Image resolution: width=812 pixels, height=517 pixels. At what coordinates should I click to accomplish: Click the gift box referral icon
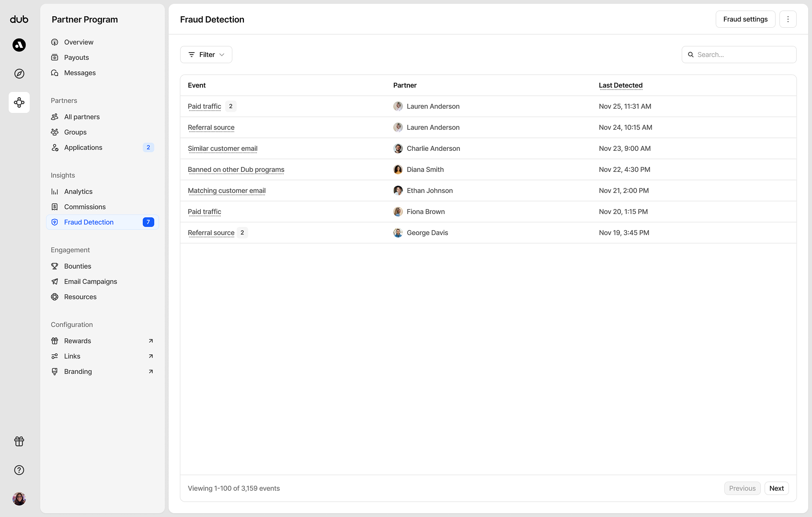click(19, 441)
